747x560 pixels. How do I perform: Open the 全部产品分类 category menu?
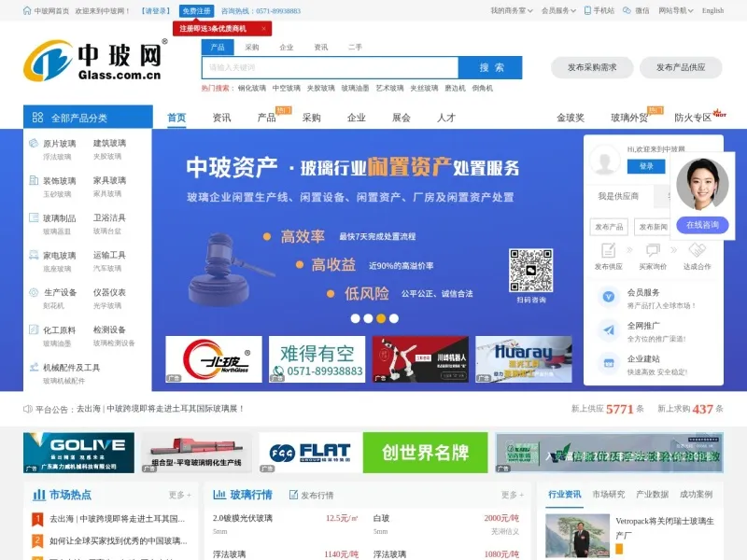[88, 118]
